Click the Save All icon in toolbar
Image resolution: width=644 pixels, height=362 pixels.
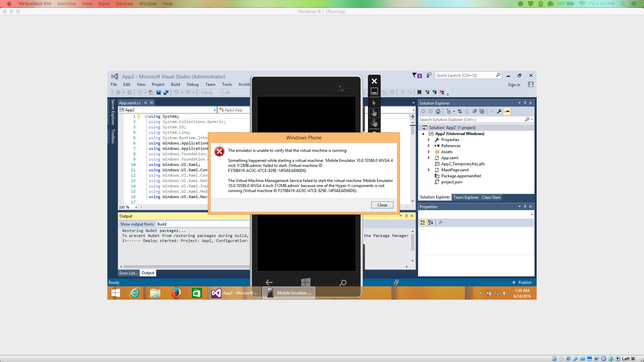(166, 93)
